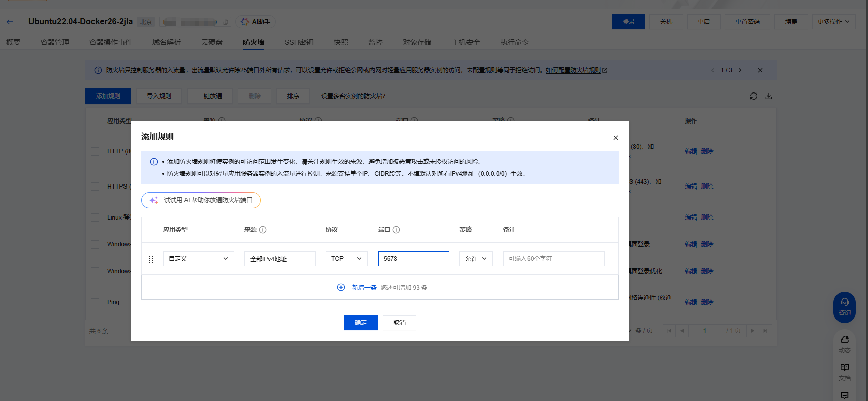
Task: Click the 关机 button
Action: 666,22
